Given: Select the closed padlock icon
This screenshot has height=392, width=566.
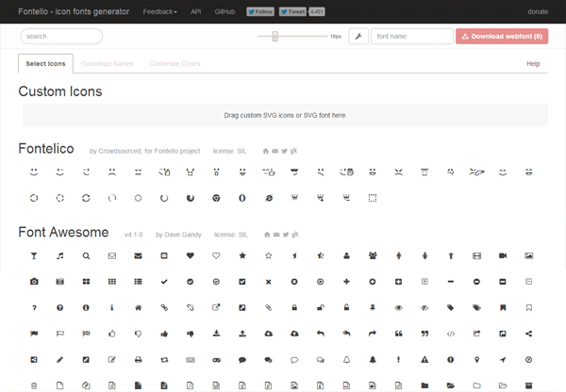Looking at the screenshot, I should pyautogui.click(x=294, y=307).
